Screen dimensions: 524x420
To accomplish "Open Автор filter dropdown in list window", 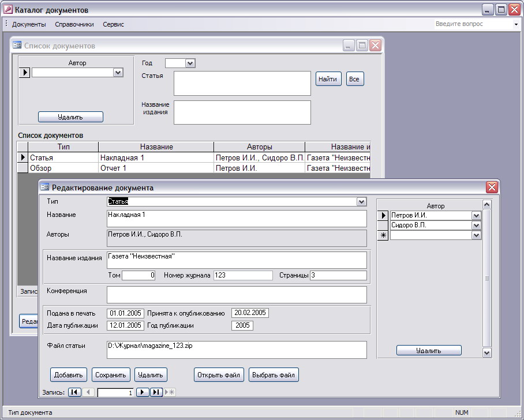I will click(118, 73).
